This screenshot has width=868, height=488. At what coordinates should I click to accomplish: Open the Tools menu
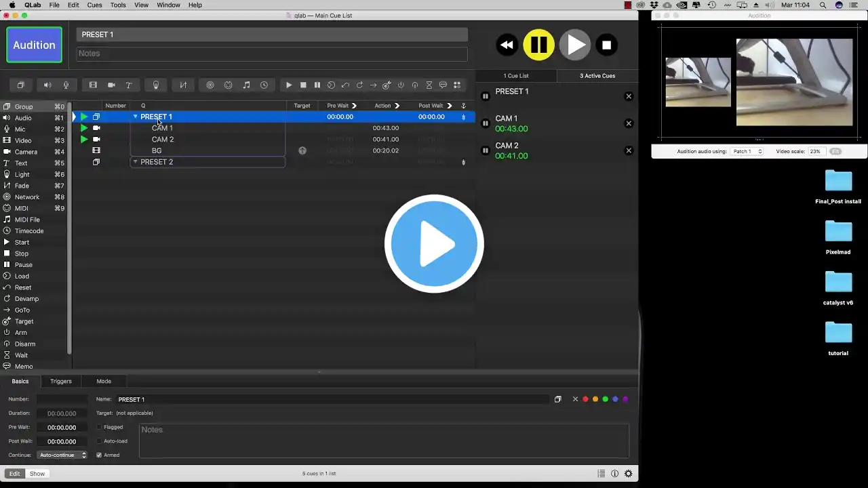(118, 5)
